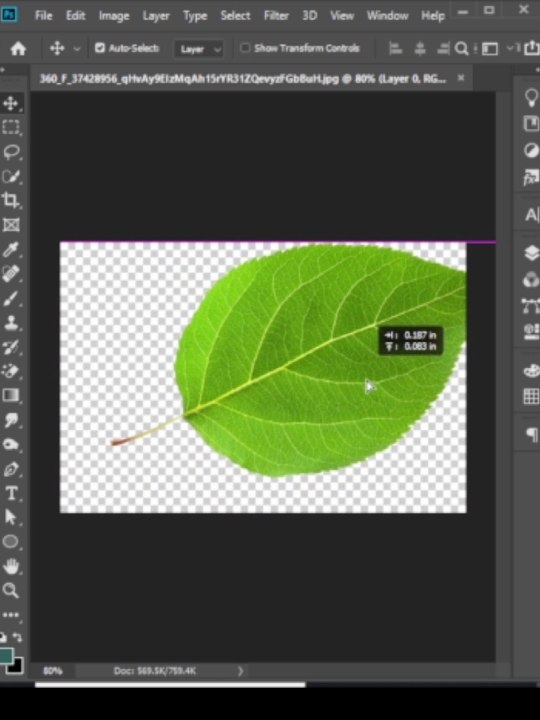The width and height of the screenshot is (540, 720).
Task: Open the Libraries panel icon
Action: 531,124
